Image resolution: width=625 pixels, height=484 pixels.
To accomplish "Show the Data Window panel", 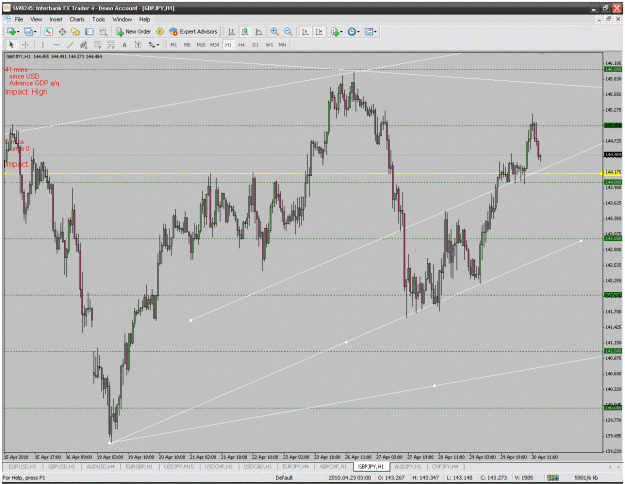I will (x=62, y=31).
